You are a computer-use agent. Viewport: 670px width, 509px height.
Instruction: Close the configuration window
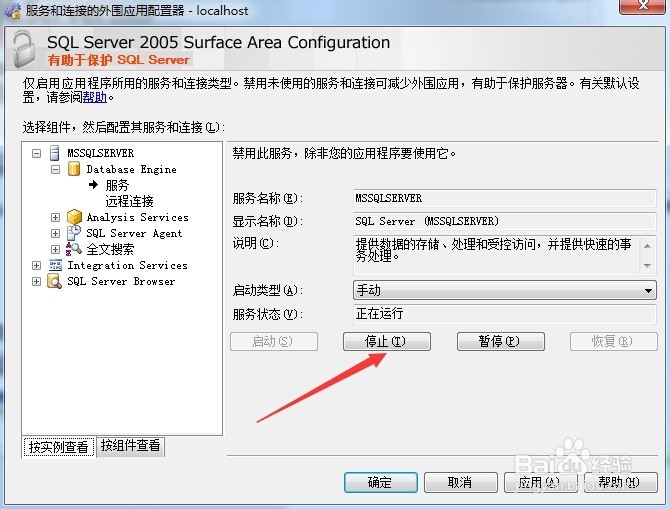coord(642,6)
